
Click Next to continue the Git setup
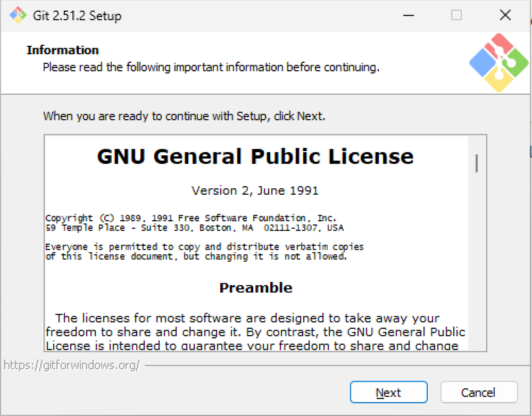(388, 392)
